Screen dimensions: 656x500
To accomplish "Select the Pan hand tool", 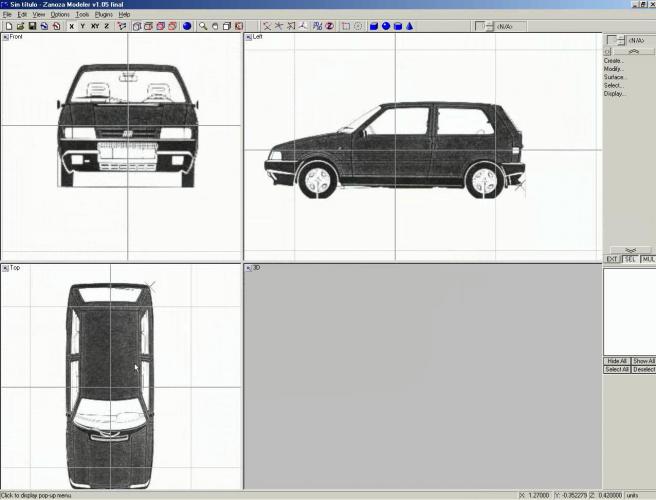I will 214,26.
